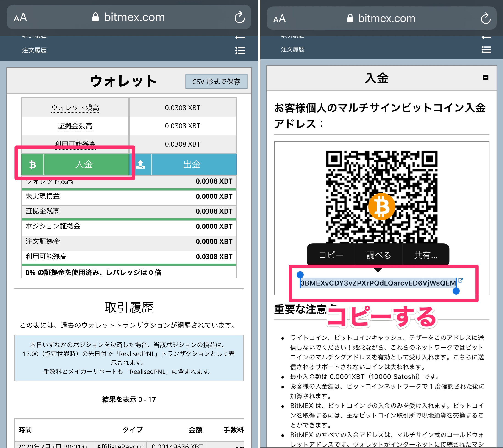Screen dimensions: 503x448
Task: Open the 注文履歴 menu item on left
Action: click(x=34, y=50)
